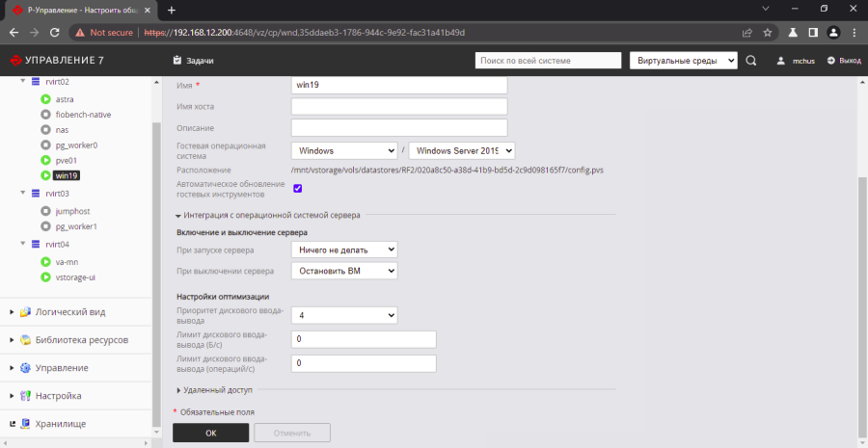Collapse the rvirt04 tree node
Image resolution: width=868 pixels, height=448 pixels.
point(22,245)
